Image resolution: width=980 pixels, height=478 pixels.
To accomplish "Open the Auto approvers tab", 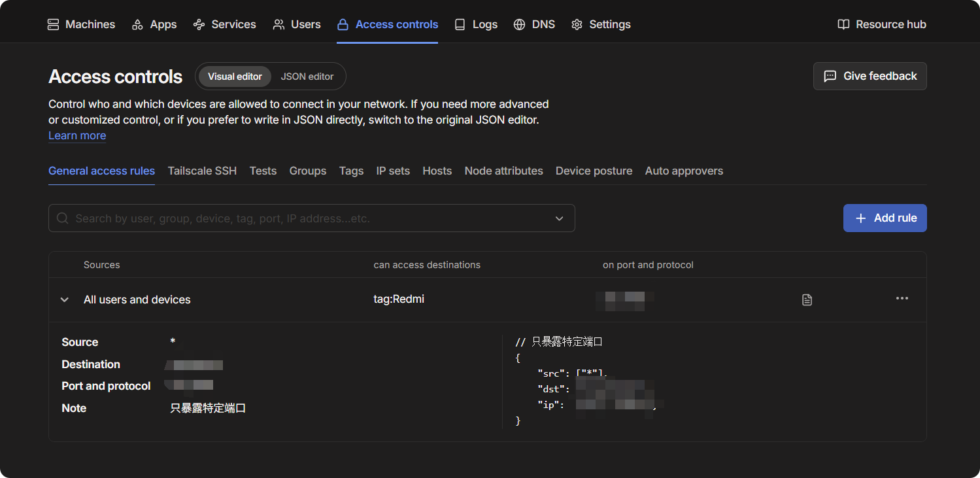I will [684, 171].
